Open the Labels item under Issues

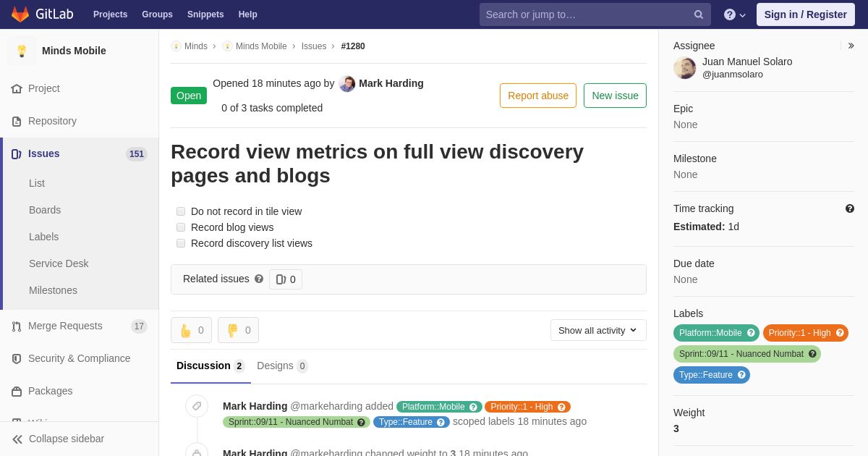point(44,237)
